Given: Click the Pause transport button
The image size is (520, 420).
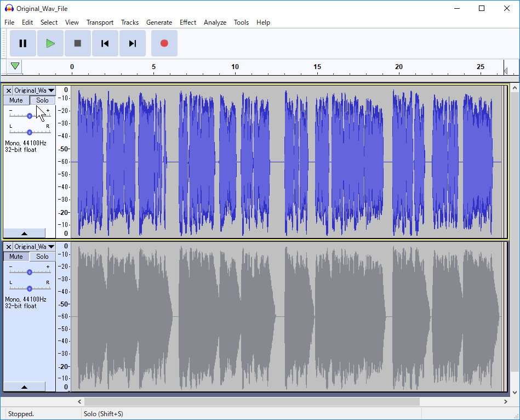Looking at the screenshot, I should (x=23, y=43).
